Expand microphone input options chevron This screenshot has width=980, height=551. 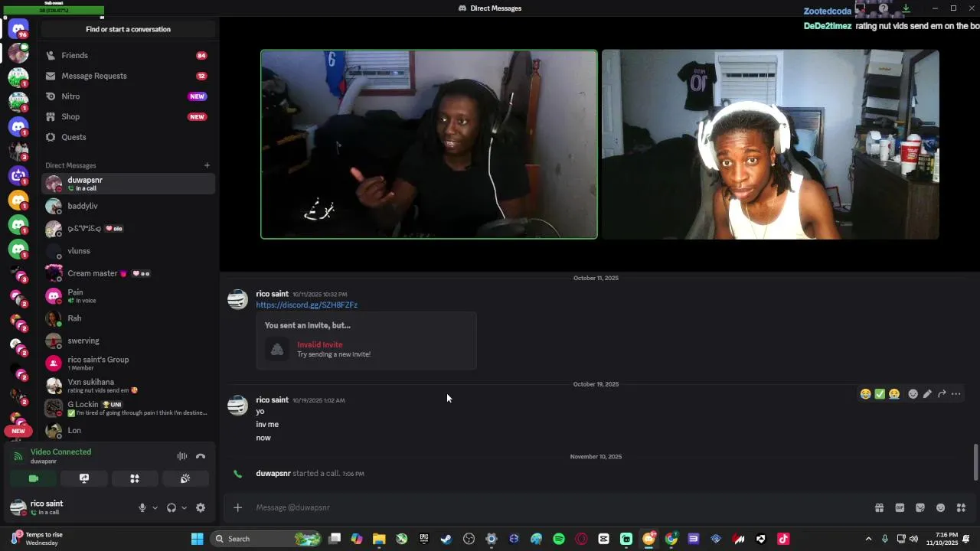(155, 507)
